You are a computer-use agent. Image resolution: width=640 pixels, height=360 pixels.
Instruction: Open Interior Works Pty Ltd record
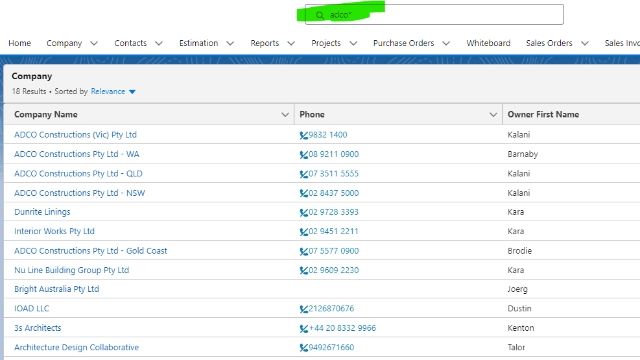[54, 231]
